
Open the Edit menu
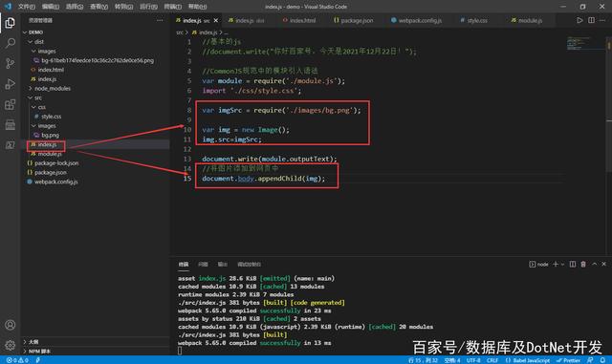tap(51, 7)
